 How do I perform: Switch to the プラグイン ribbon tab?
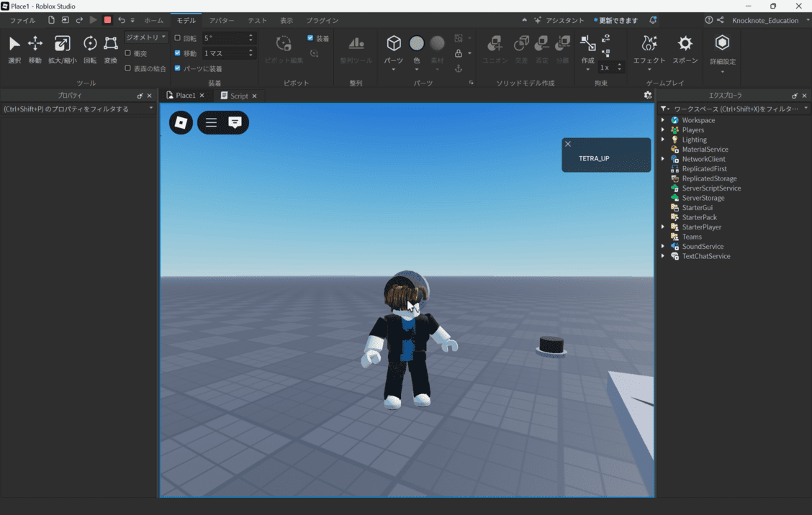322,20
